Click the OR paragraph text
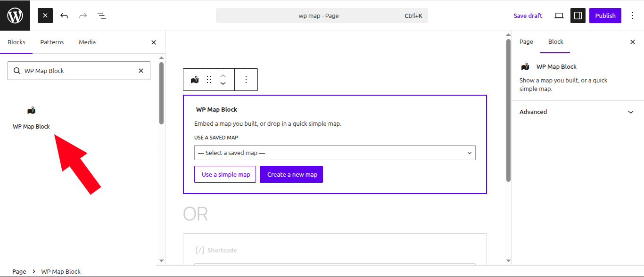The width and height of the screenshot is (644, 277). pyautogui.click(x=196, y=214)
